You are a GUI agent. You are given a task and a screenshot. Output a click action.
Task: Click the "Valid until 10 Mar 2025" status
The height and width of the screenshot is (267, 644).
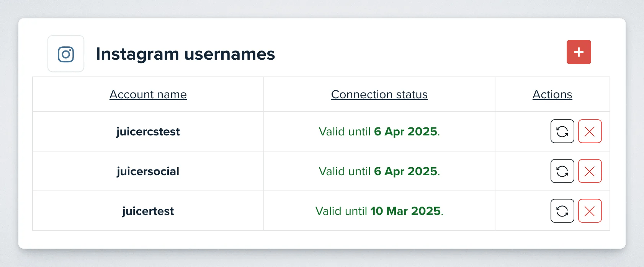pos(379,211)
